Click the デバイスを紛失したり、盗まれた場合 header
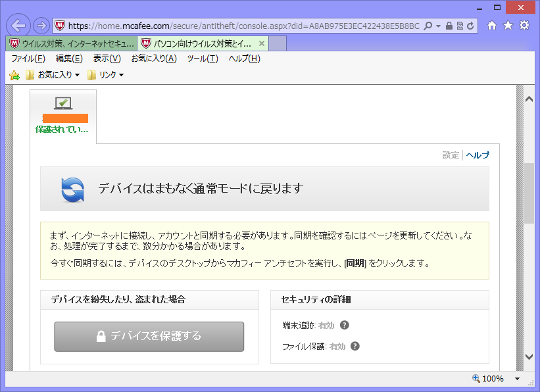The image size is (540, 392). point(149,300)
